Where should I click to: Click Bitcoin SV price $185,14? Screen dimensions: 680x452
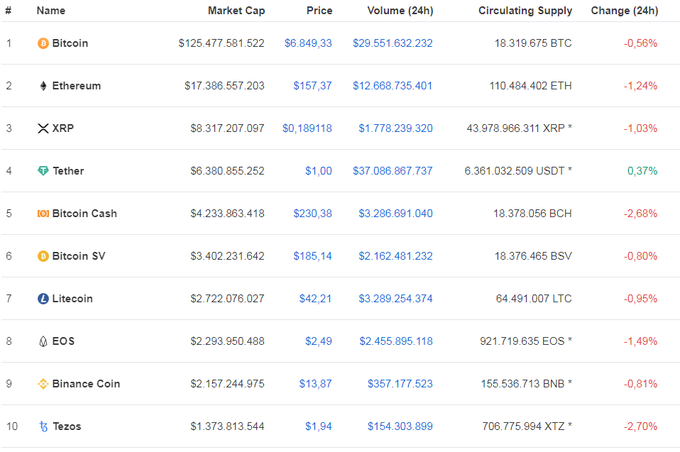(x=312, y=256)
